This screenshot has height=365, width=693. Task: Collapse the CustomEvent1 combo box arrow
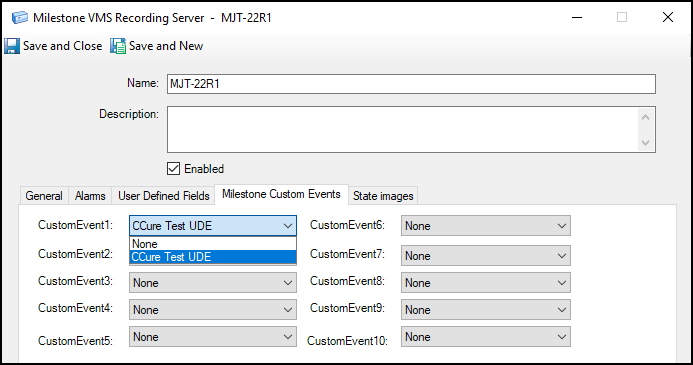click(x=288, y=226)
